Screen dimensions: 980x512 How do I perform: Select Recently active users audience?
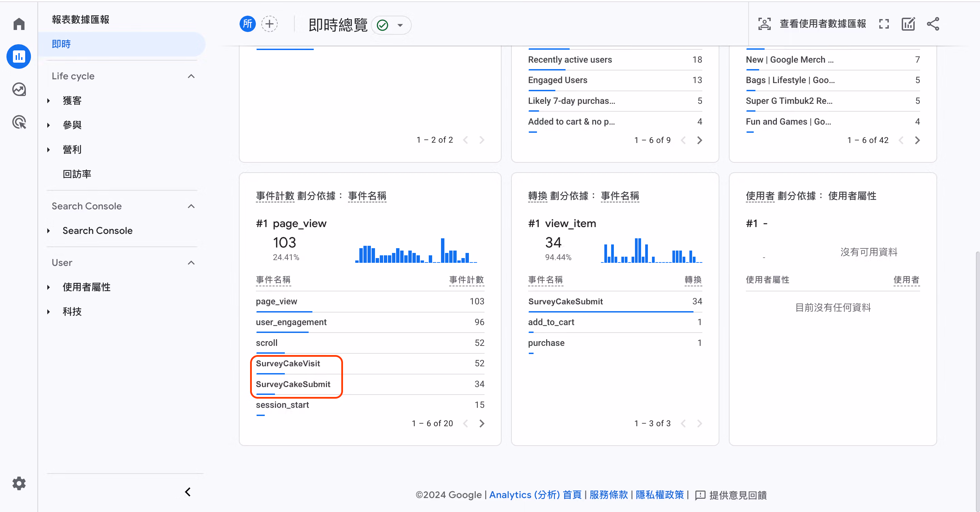coord(615,60)
